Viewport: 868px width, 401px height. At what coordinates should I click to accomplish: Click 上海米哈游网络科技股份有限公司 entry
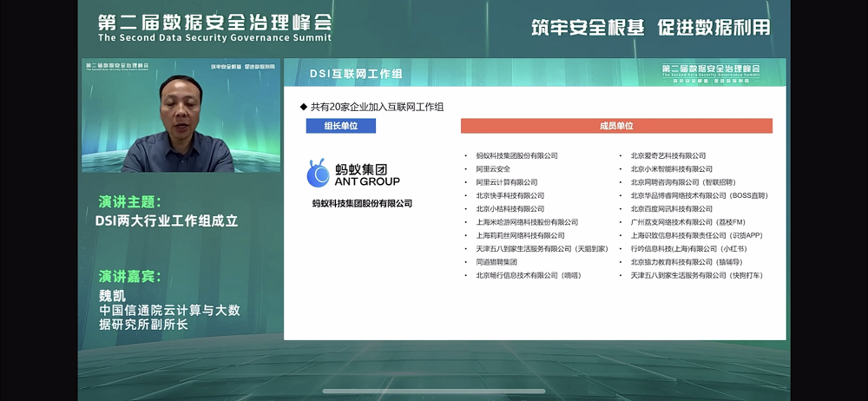527,222
